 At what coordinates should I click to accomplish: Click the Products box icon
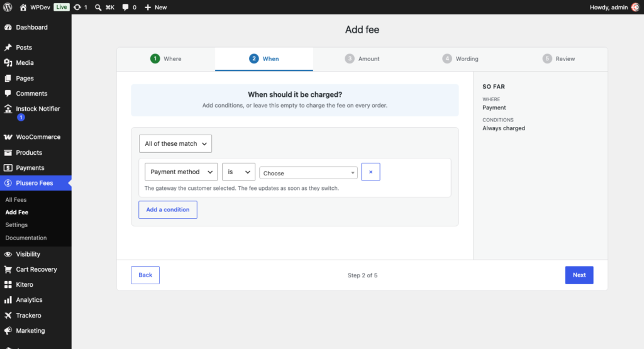[8, 152]
